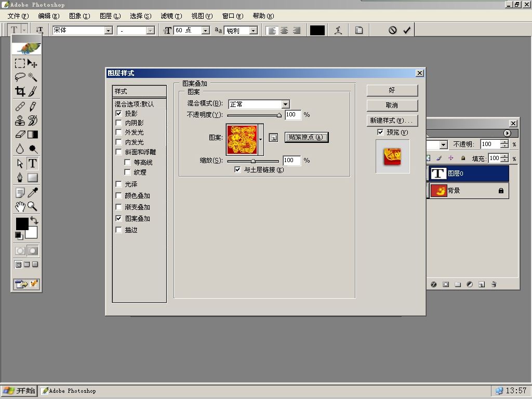Open the 文件 File menu
This screenshot has height=399, width=532.
coord(18,16)
